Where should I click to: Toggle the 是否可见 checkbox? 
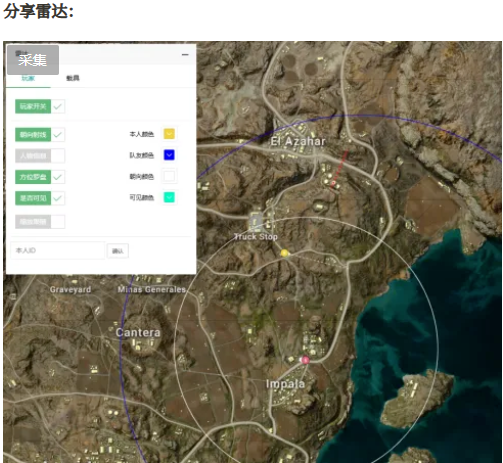pyautogui.click(x=58, y=198)
